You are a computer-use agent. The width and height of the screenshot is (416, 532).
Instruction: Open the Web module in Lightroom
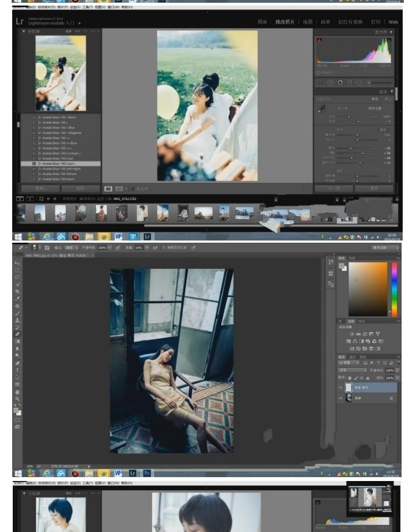tap(393, 22)
